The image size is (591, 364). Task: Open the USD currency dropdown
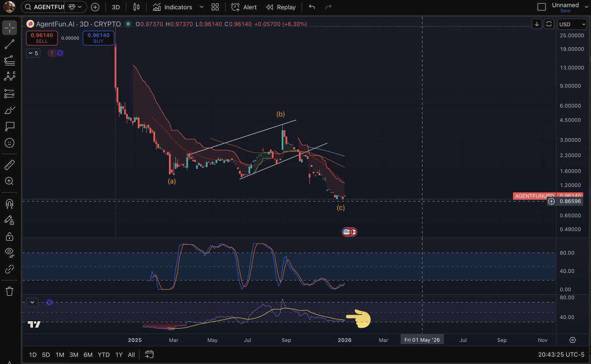(572, 24)
